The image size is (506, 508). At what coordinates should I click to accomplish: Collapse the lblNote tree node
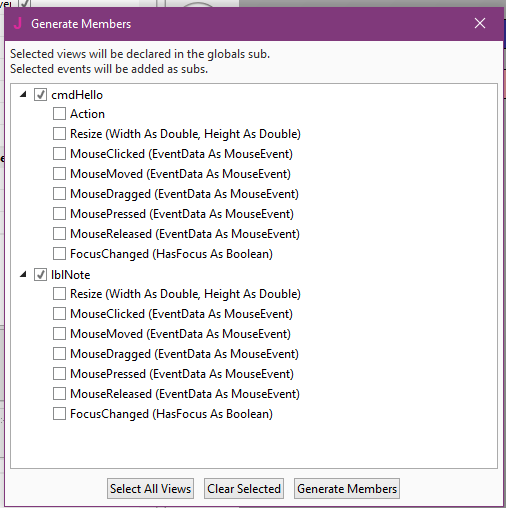click(23, 275)
